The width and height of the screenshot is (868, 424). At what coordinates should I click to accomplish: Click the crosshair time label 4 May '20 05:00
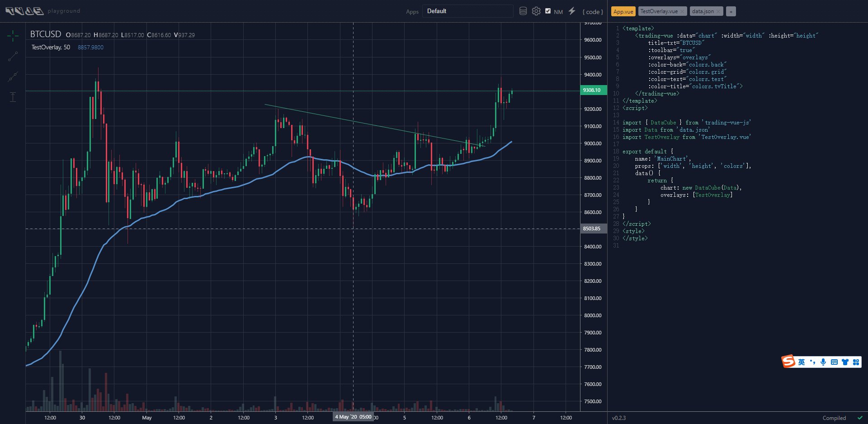pos(353,417)
